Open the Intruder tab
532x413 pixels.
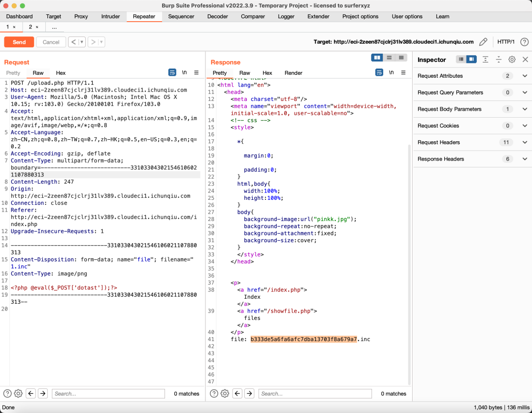pos(111,16)
